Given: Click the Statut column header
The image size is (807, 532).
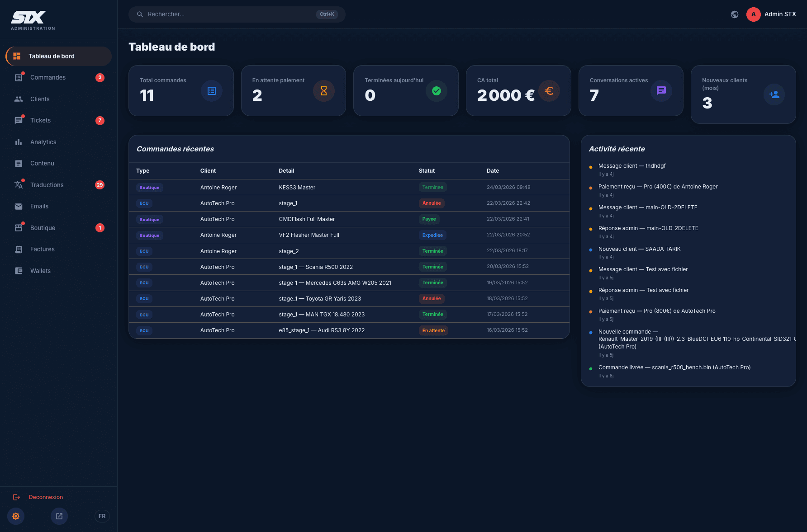Looking at the screenshot, I should pos(427,171).
